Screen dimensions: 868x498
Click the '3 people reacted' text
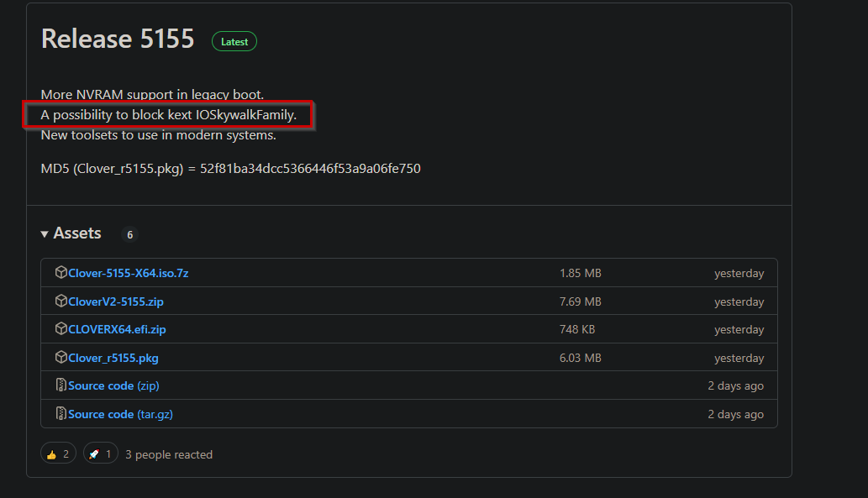click(169, 454)
